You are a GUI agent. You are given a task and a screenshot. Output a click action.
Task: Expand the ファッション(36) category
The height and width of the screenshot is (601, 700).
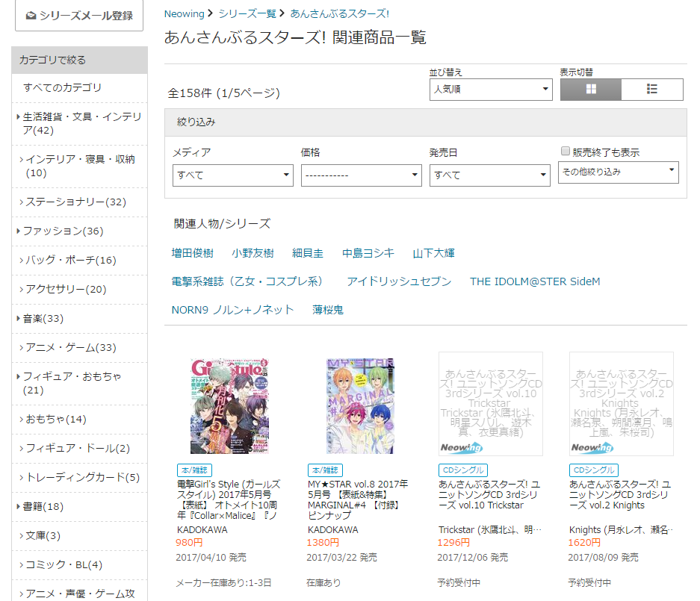point(63,231)
